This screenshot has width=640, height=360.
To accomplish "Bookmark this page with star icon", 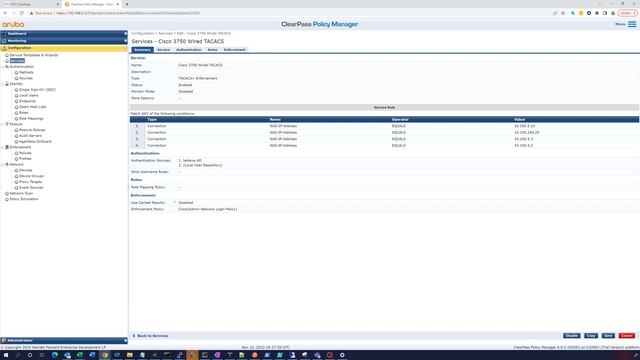I will (x=563, y=13).
